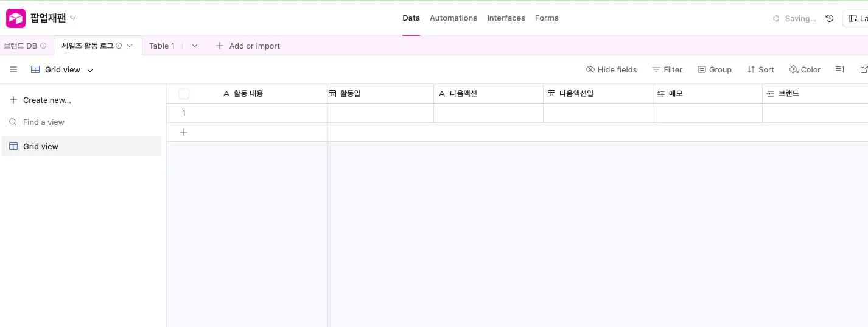This screenshot has height=327, width=868.
Task: Focus the Find a view search field
Action: pos(82,122)
